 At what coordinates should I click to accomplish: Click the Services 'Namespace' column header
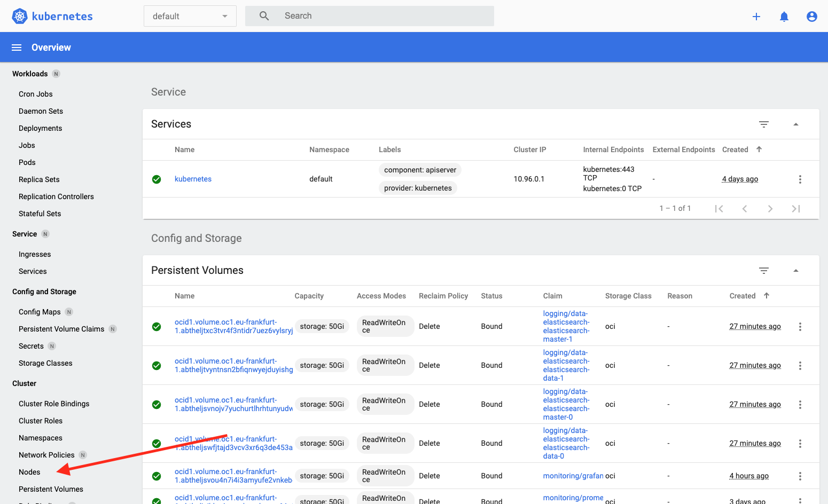tap(329, 149)
